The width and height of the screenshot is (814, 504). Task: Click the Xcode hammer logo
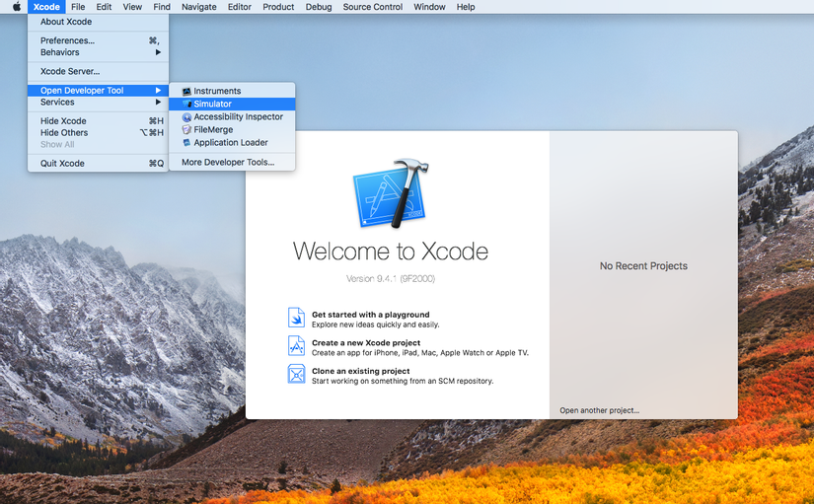[x=391, y=193]
